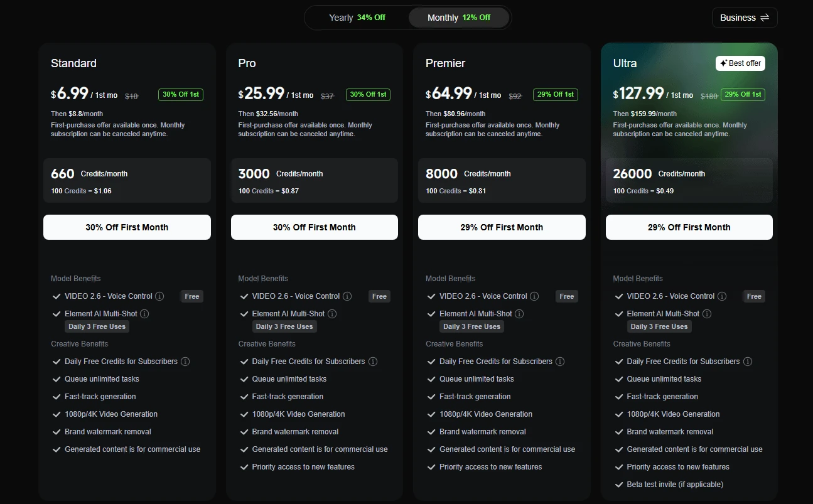The image size is (813, 504).
Task: Click the Free badge in the Standard plan
Action: pyautogui.click(x=192, y=296)
